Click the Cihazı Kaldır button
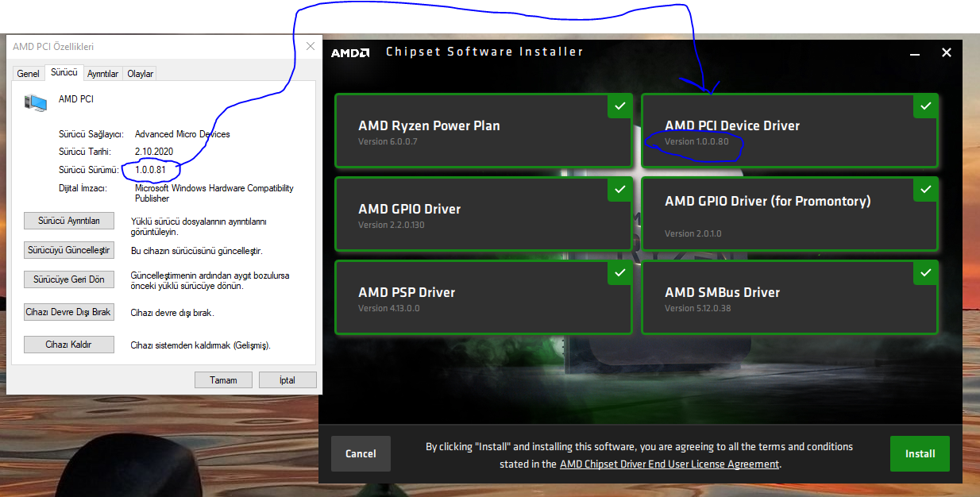 click(69, 345)
